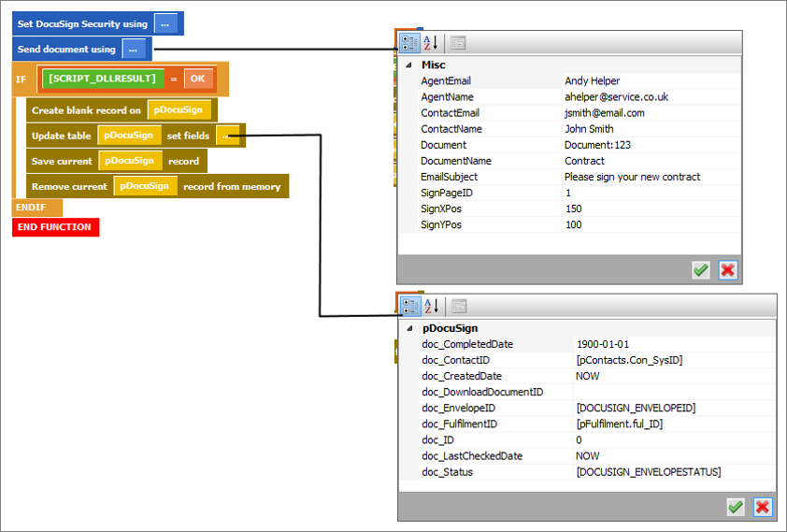Viewport: 787px width, 532px height.
Task: Edit EmailSubject value Please sign your new contract
Action: pos(651,177)
